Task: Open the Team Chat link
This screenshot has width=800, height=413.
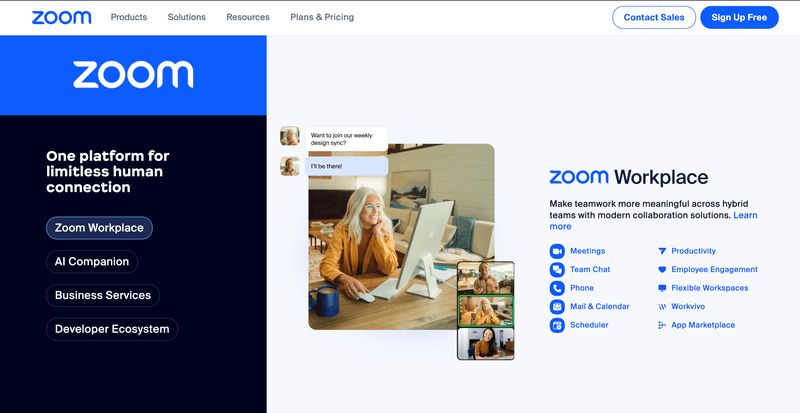Action: coord(590,270)
